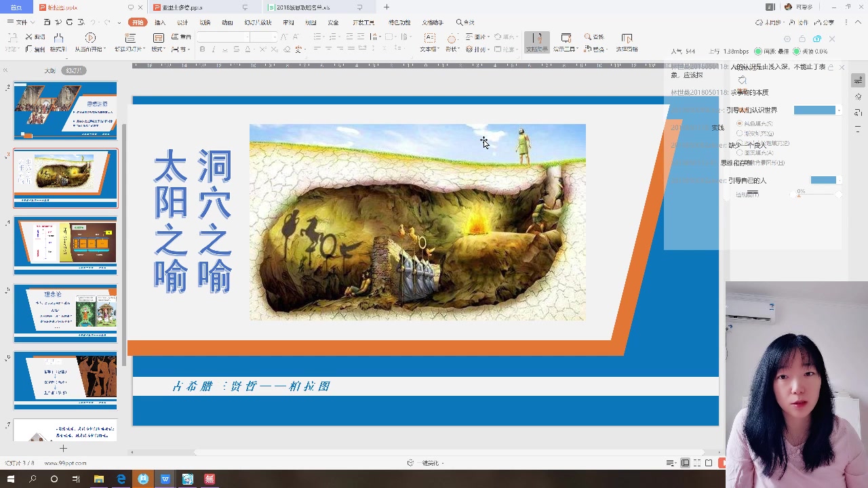Open the Slide Show (幻灯片放映) tab
Image resolution: width=868 pixels, height=488 pixels.
click(258, 22)
